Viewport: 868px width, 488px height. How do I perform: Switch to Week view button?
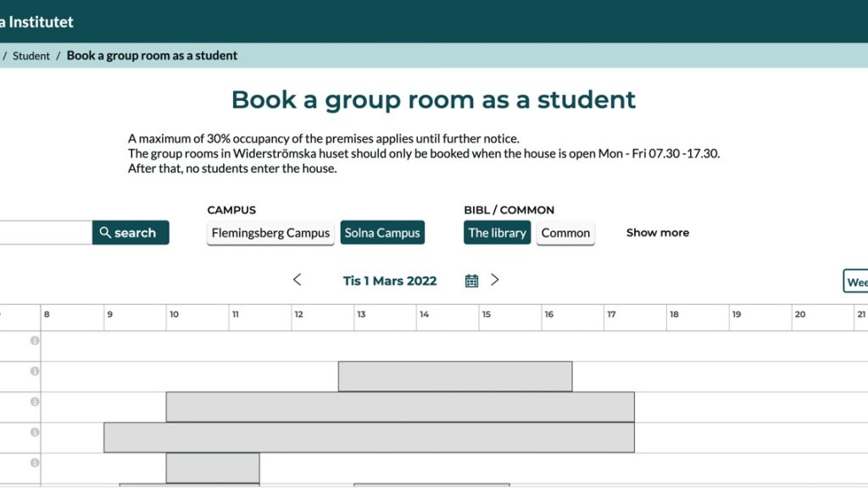point(855,281)
